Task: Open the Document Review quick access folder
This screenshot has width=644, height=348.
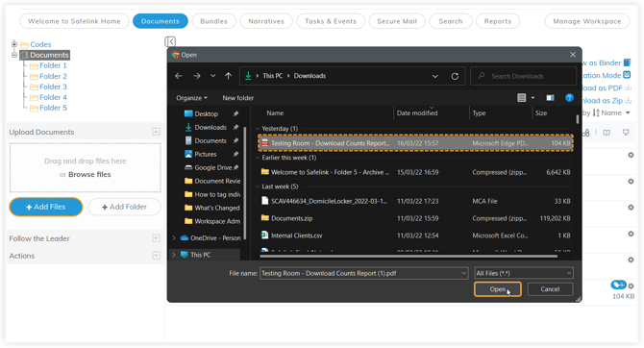Action: [x=212, y=181]
